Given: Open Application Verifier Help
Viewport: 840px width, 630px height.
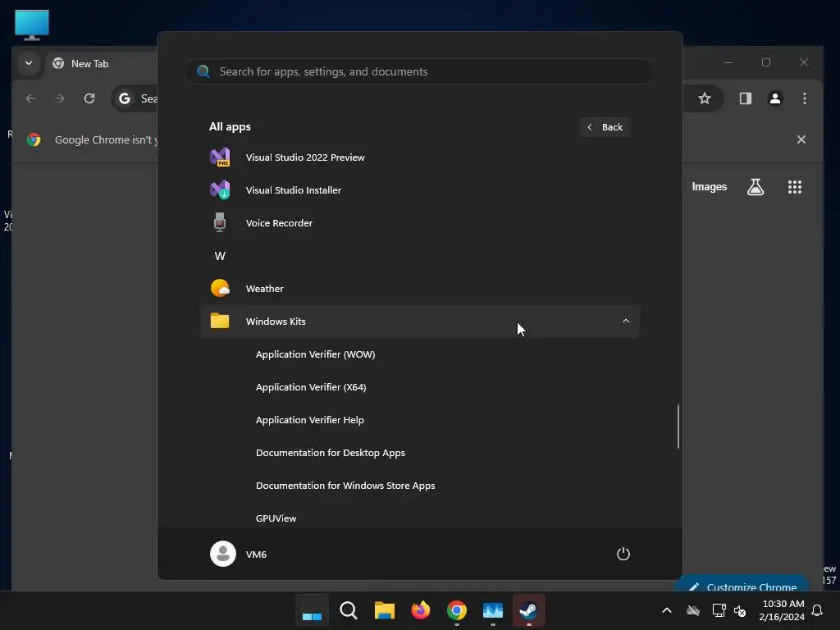Looking at the screenshot, I should click(x=309, y=420).
